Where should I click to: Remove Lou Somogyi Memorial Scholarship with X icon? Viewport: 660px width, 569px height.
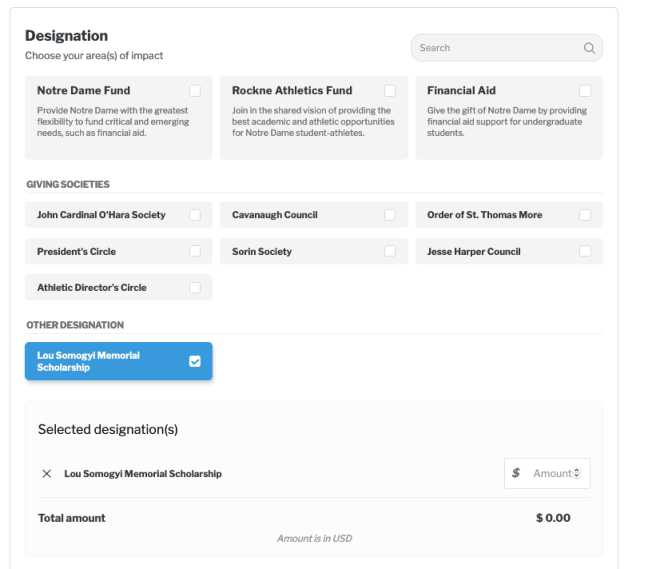click(47, 474)
